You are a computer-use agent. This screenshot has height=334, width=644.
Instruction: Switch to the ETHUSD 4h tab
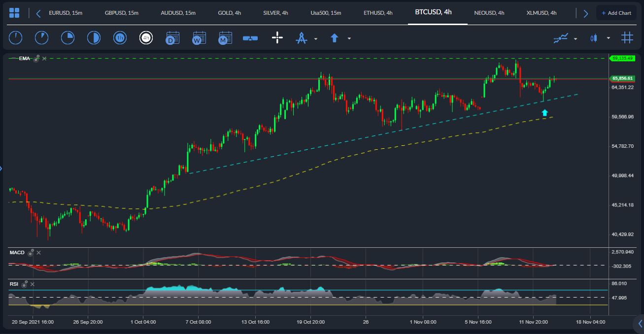point(378,13)
